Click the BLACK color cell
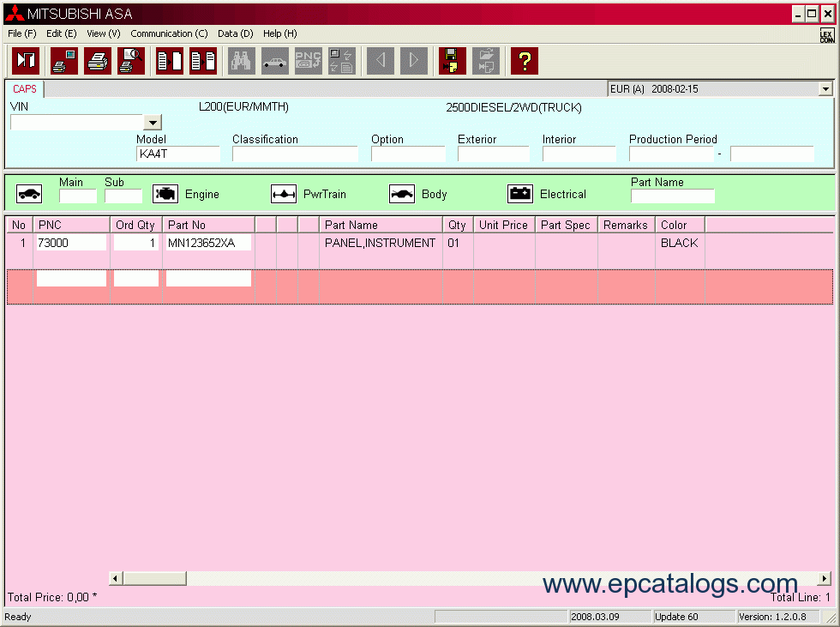The image size is (840, 627). coord(679,243)
